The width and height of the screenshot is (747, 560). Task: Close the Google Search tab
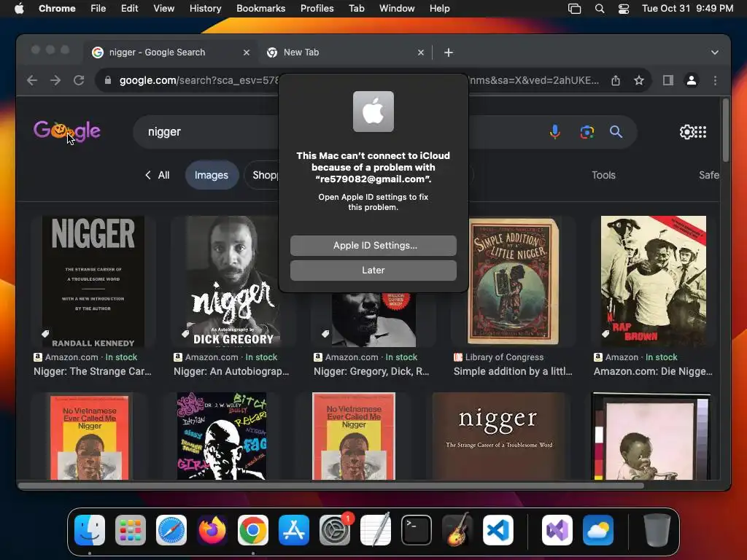tap(247, 52)
